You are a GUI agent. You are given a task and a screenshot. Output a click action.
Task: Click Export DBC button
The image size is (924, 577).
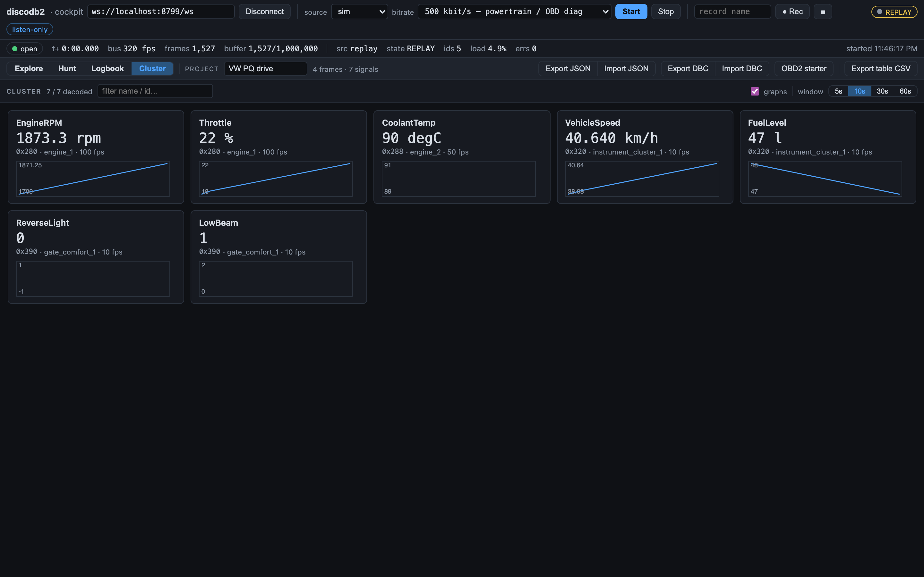(688, 69)
